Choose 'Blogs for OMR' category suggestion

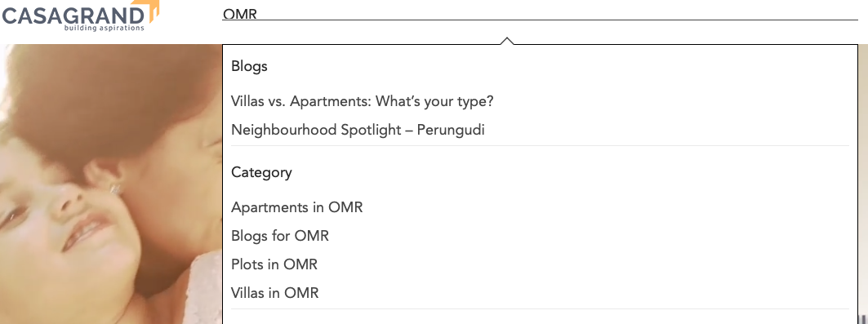[x=280, y=236]
